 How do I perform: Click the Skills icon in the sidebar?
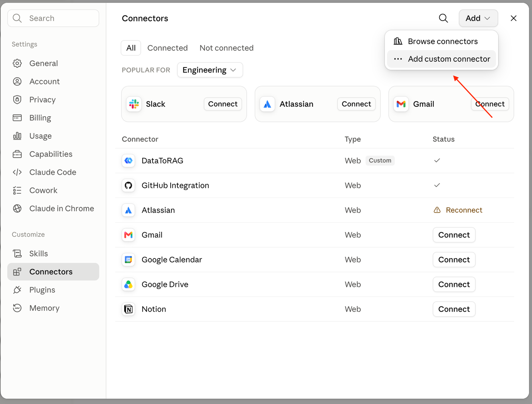[x=17, y=254]
